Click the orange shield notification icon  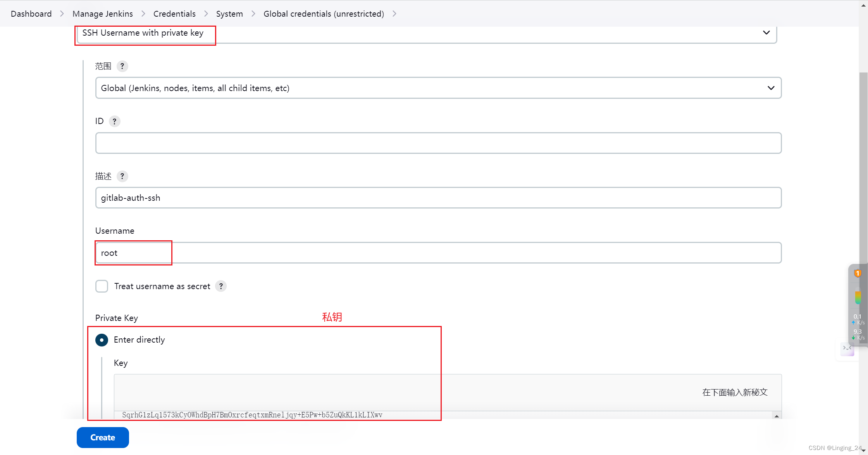858,273
